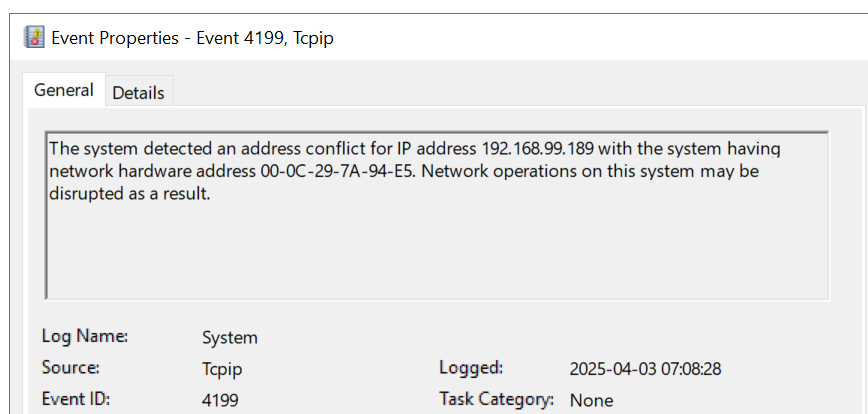Select the Log Name value System
Screen dimensions: 868x414
click(x=230, y=338)
